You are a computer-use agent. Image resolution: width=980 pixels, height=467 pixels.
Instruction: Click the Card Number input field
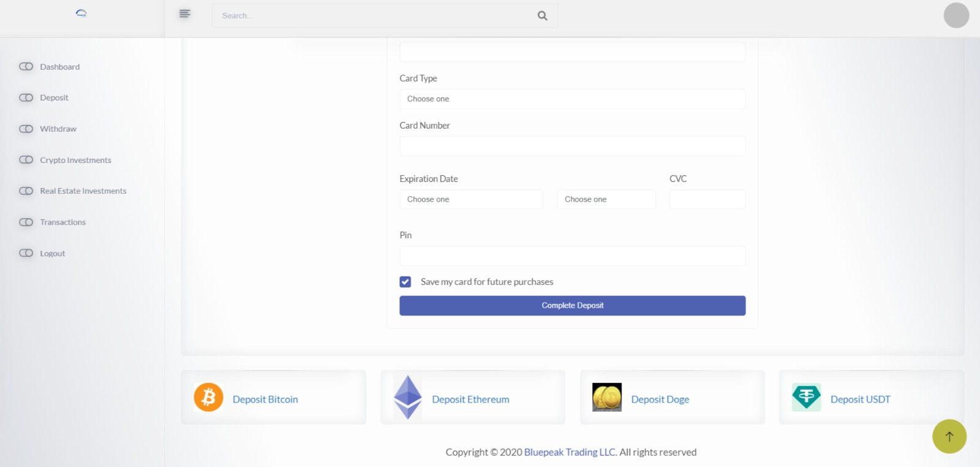(572, 146)
